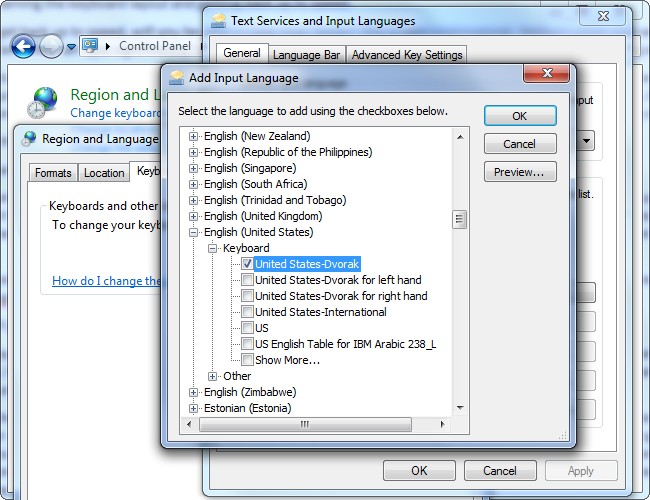Image resolution: width=650 pixels, height=500 pixels.
Task: Open the Change keyboards link under Region heading
Action: click(x=116, y=113)
